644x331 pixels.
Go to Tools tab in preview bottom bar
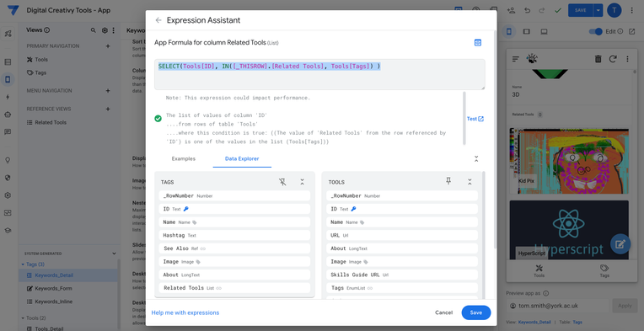point(539,271)
